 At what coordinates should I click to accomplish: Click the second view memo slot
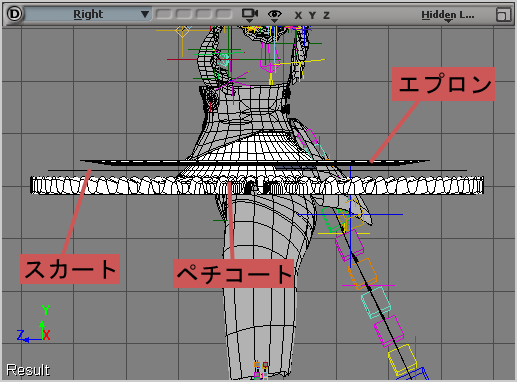184,14
